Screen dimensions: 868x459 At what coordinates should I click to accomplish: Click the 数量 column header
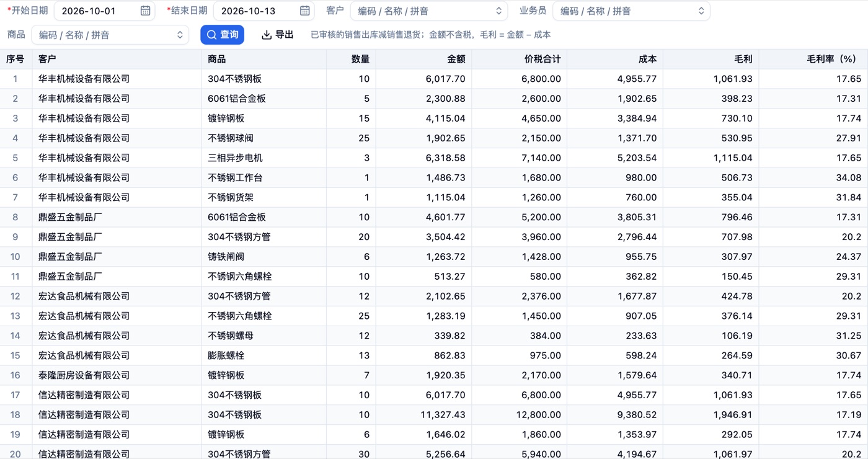point(351,59)
